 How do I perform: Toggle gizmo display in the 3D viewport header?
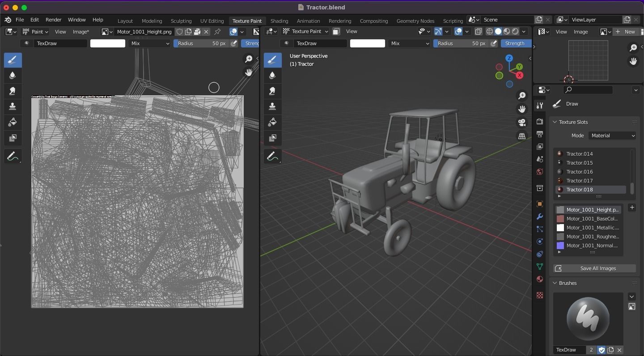tap(438, 31)
